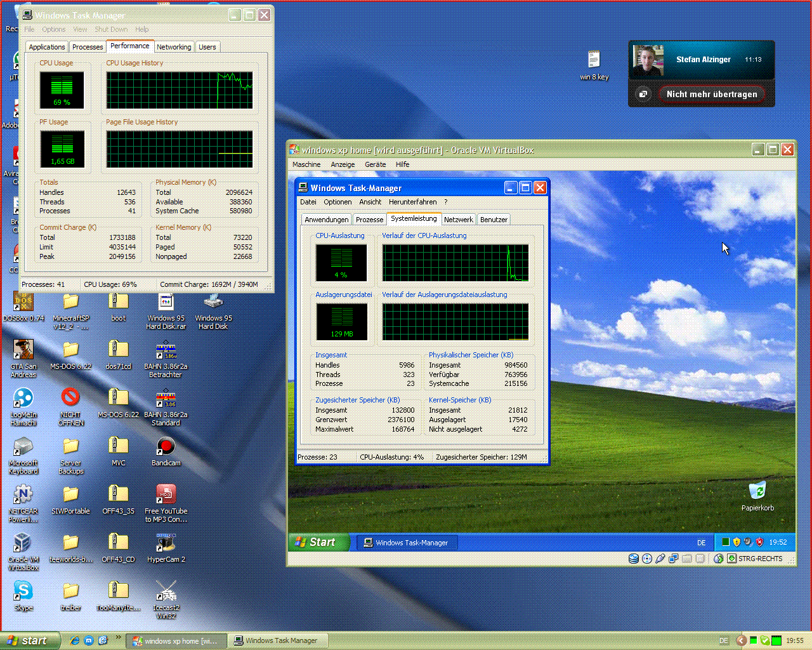Open Free YouTube to MP3 Converter shortcut

tap(166, 494)
